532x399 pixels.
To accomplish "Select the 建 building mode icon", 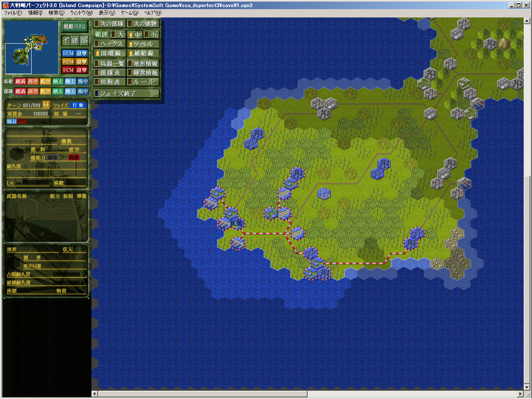I will pos(75,40).
